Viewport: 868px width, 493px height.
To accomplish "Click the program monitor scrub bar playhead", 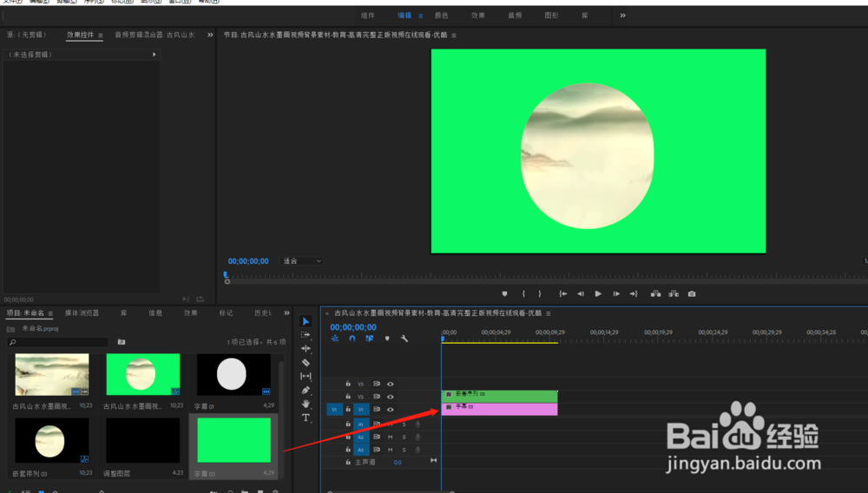I will coord(226,274).
